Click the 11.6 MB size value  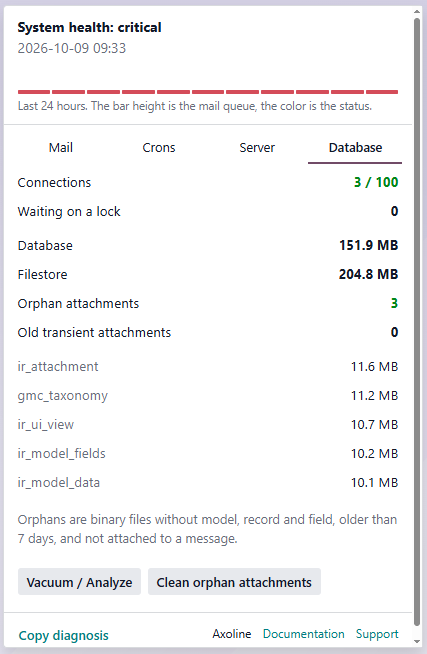click(374, 367)
